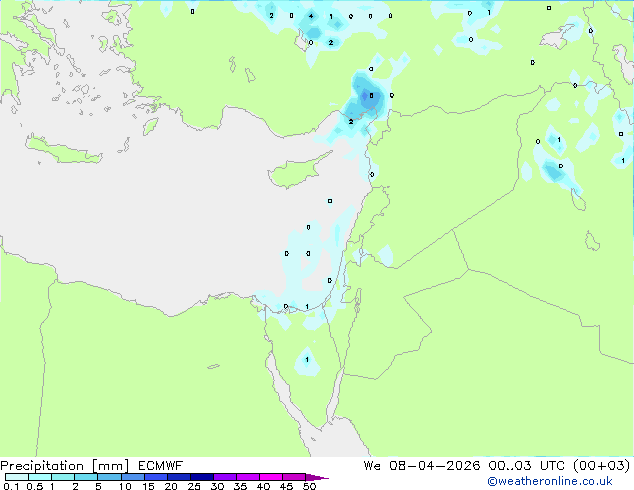Screen dimensions: 634x490
Task: Click the 'Precipitation [mm]' title text
Action: tap(65, 466)
